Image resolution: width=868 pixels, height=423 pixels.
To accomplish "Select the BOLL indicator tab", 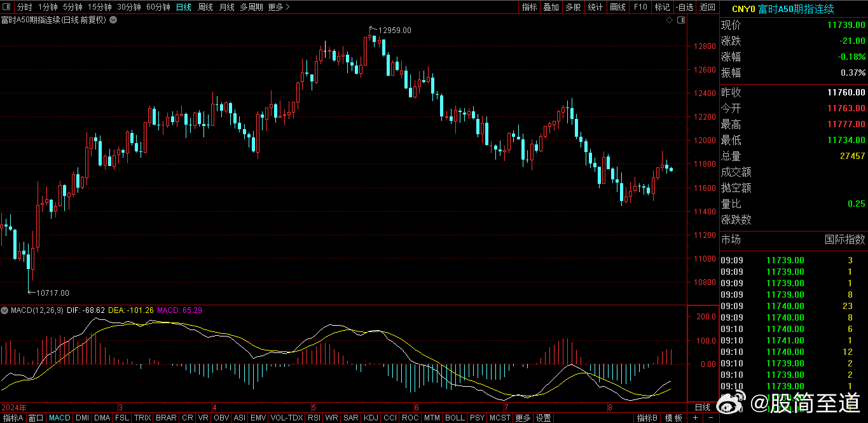I will pyautogui.click(x=454, y=418).
